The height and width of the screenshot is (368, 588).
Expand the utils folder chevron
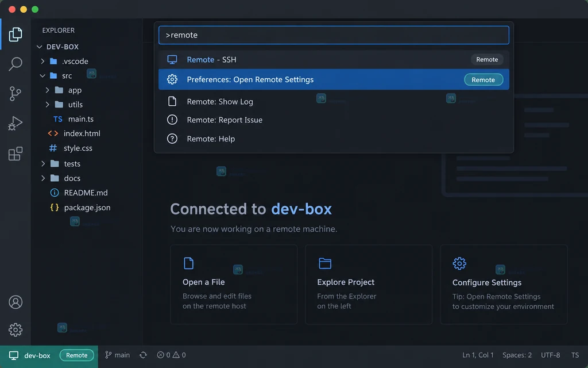(47, 105)
